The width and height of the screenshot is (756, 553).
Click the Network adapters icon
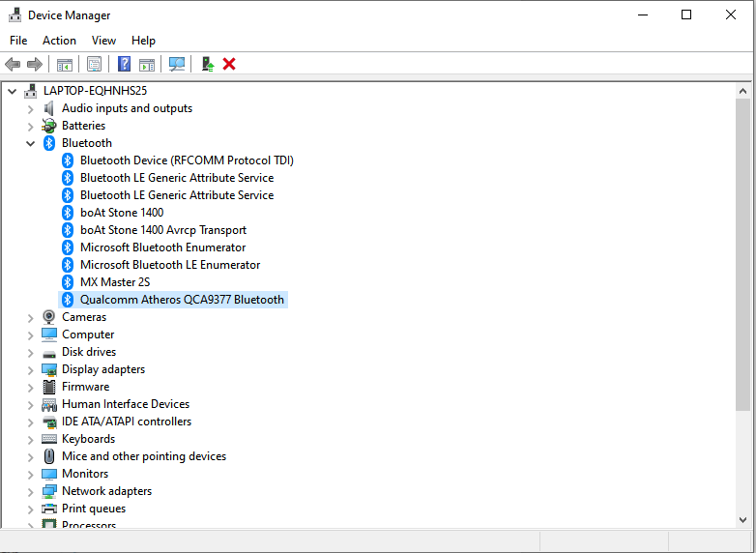point(49,491)
